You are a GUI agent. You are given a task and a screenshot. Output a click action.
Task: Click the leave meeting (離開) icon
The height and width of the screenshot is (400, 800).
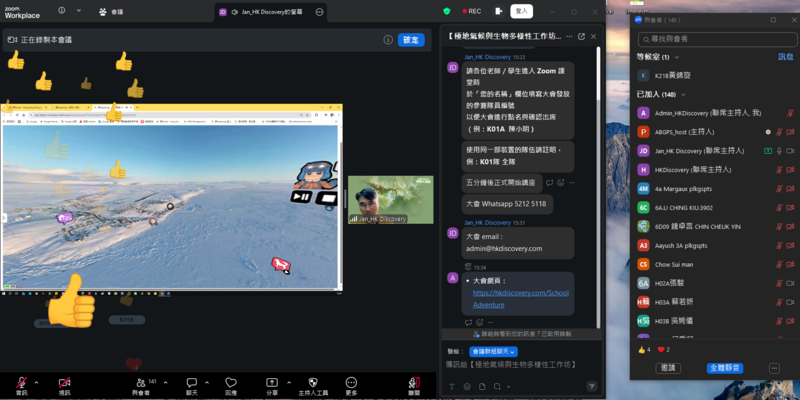pyautogui.click(x=414, y=382)
